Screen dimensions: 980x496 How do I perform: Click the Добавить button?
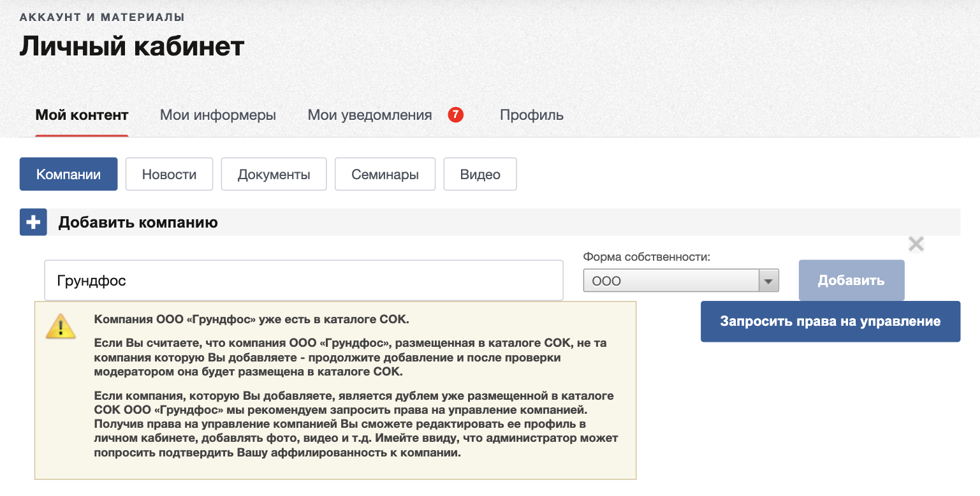852,281
